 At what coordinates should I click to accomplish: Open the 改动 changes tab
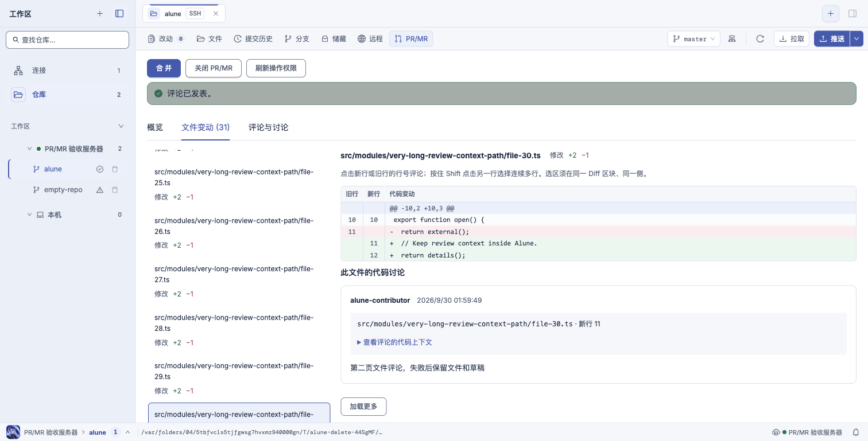tap(166, 39)
